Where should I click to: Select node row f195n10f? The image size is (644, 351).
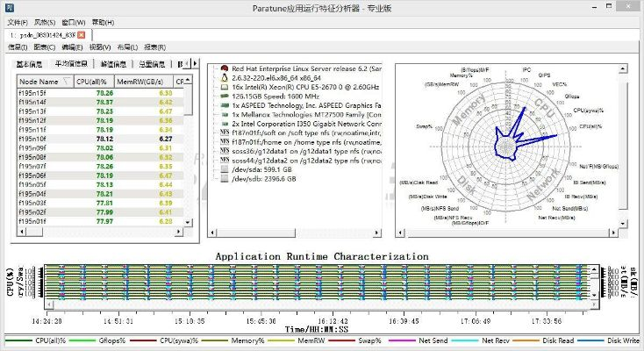coord(32,139)
